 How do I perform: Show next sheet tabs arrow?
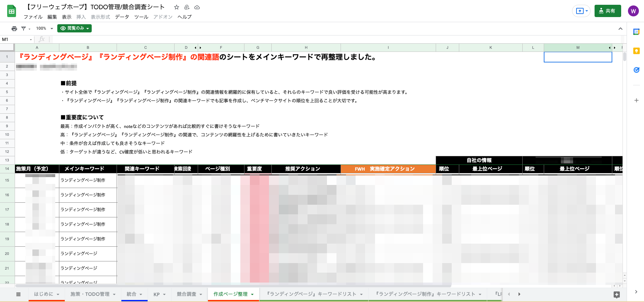[519, 294]
